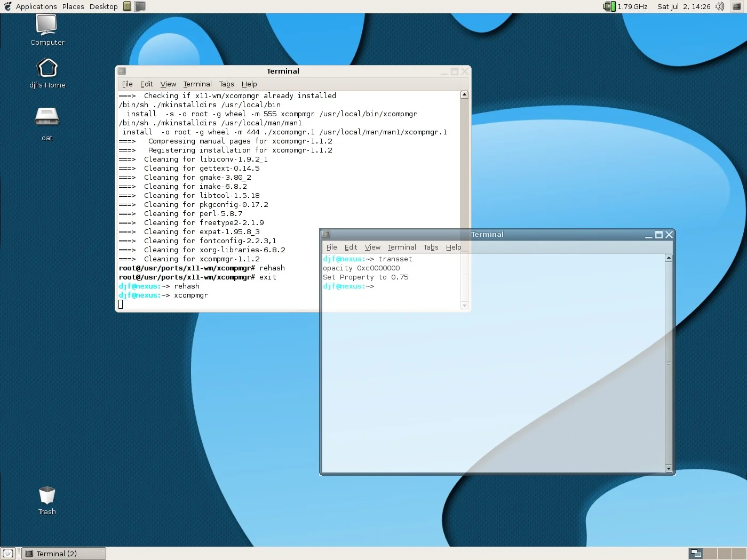Open the Desktop menu in top panel

(x=104, y=6)
